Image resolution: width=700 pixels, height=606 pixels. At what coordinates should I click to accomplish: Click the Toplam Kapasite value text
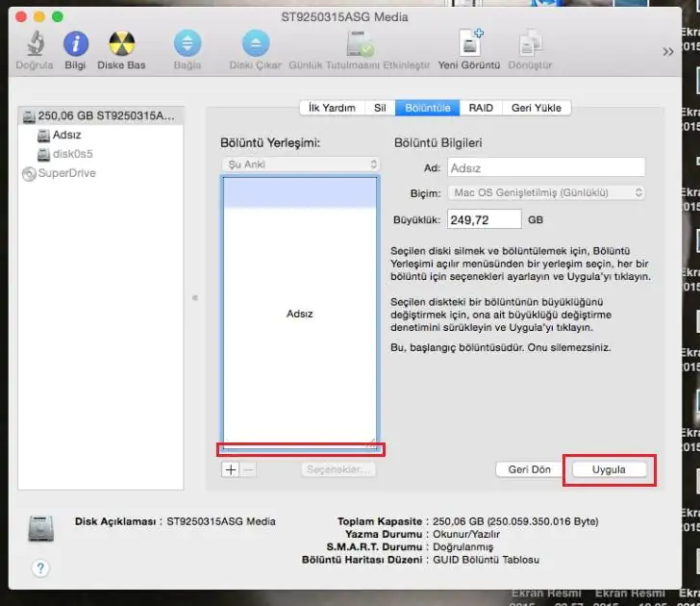(515, 521)
